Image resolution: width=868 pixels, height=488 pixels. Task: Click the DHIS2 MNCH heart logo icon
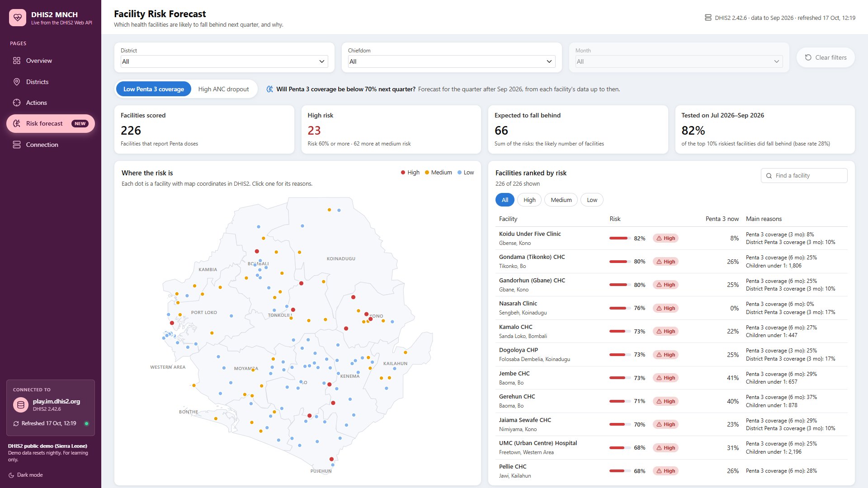pos(18,18)
